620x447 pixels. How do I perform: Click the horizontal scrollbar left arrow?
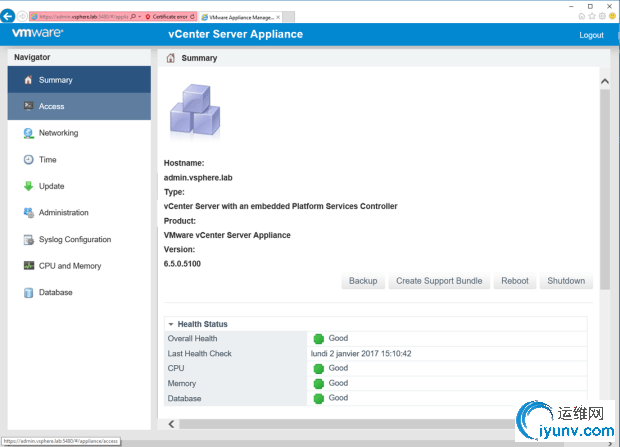point(171,424)
